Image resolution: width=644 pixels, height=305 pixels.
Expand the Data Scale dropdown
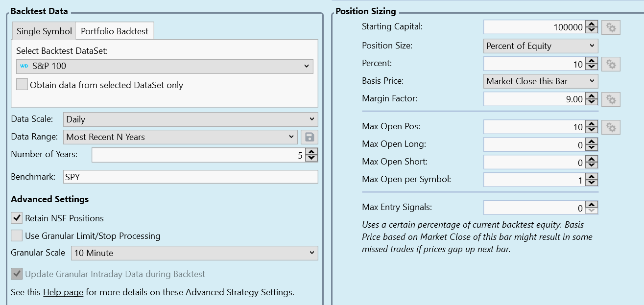190,119
